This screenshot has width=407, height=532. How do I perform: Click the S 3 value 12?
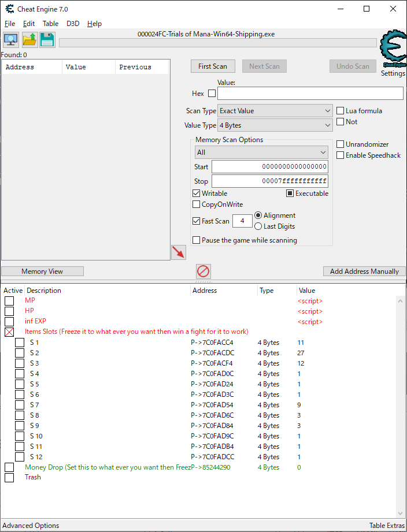[301, 363]
